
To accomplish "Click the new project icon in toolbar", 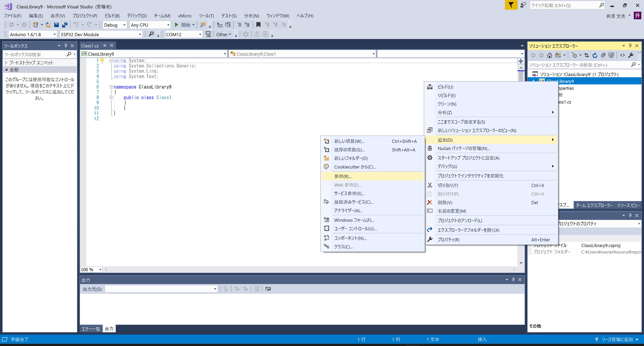I will pos(36,25).
